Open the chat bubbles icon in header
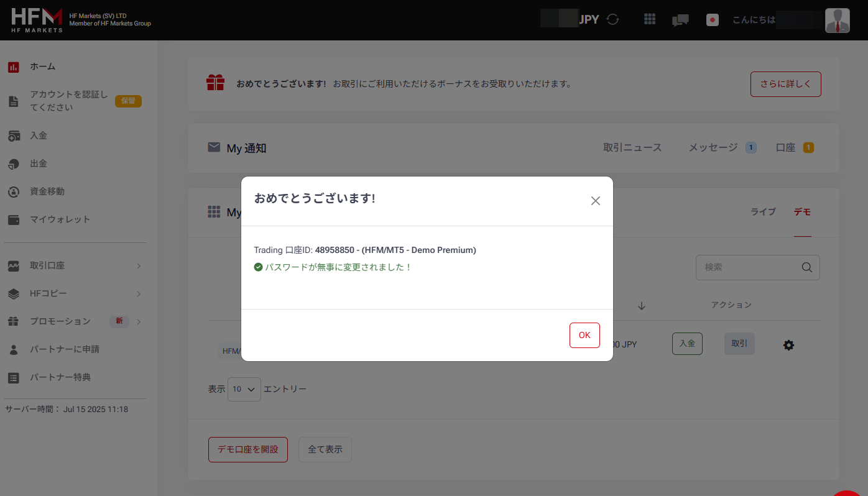The height and width of the screenshot is (496, 868). (680, 20)
